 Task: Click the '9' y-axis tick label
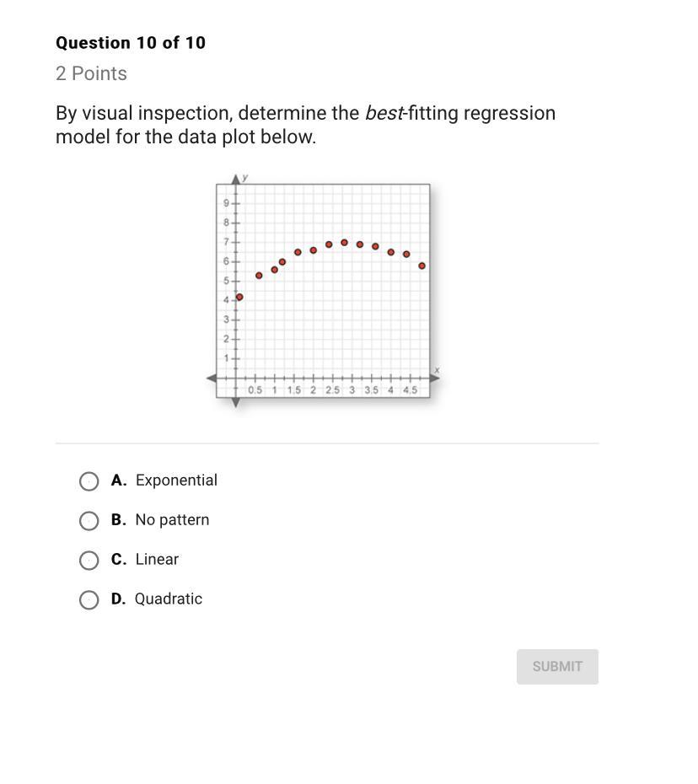(226, 203)
